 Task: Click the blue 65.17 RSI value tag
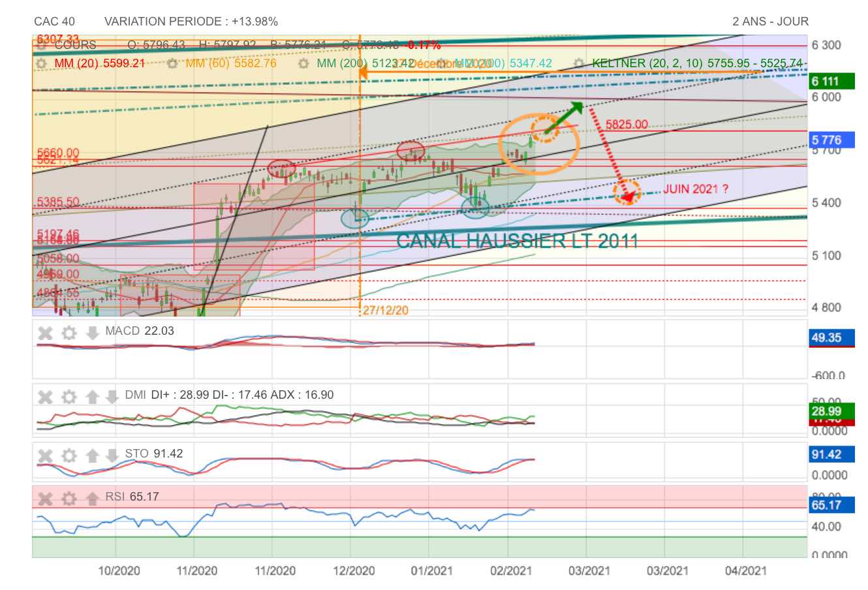click(832, 505)
